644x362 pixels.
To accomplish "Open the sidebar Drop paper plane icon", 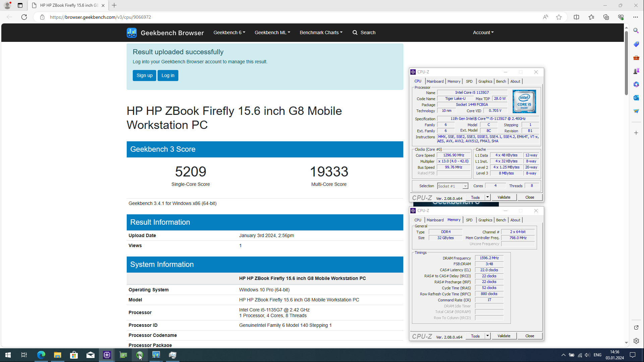I will coord(636,111).
